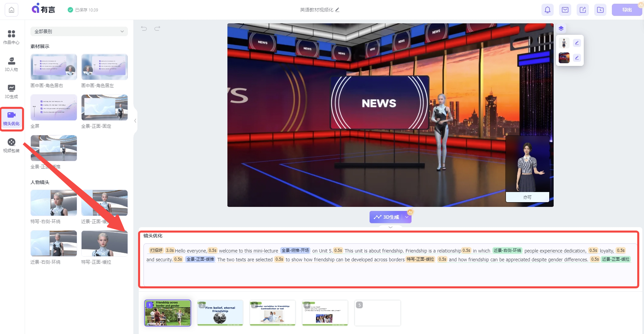Click the 导出 export button
This screenshot has height=334, width=644.
point(627,10)
